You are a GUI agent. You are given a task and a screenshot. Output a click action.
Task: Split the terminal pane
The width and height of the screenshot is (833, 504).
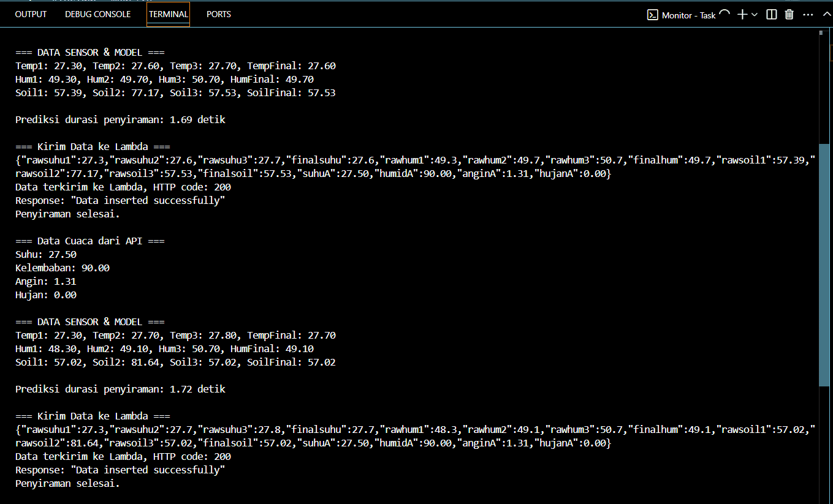(x=772, y=15)
